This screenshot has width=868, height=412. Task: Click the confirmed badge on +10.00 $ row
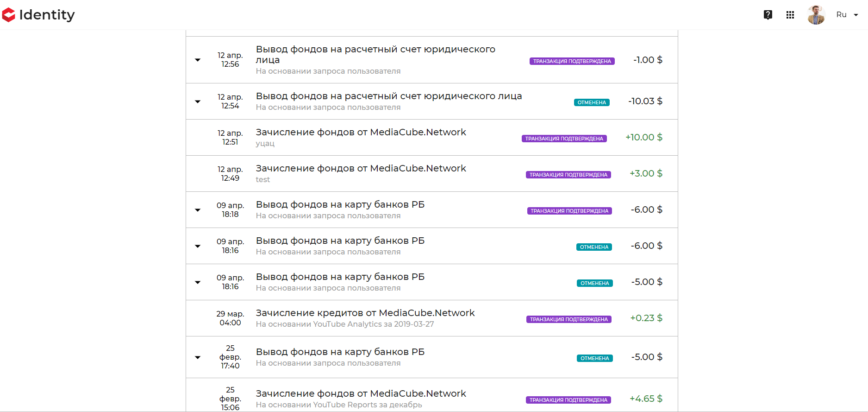(564, 139)
